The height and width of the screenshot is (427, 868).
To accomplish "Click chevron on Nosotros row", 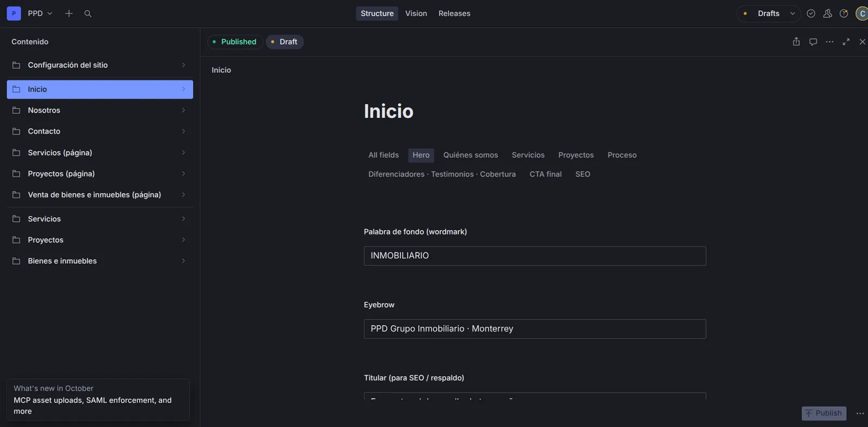I will (183, 110).
